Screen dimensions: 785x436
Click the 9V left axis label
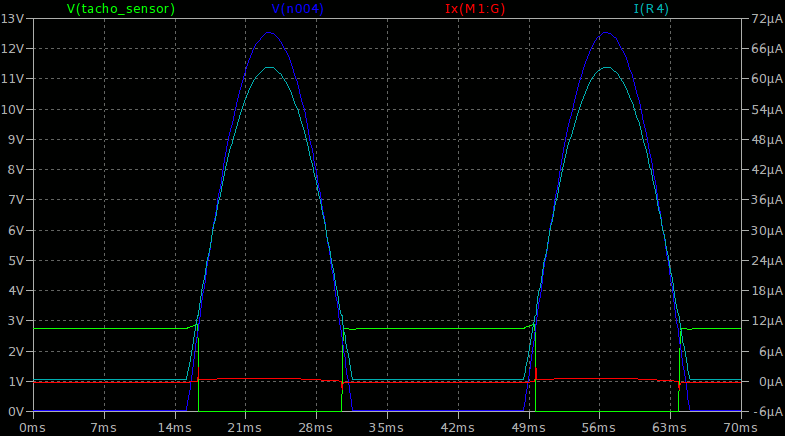coord(16,140)
